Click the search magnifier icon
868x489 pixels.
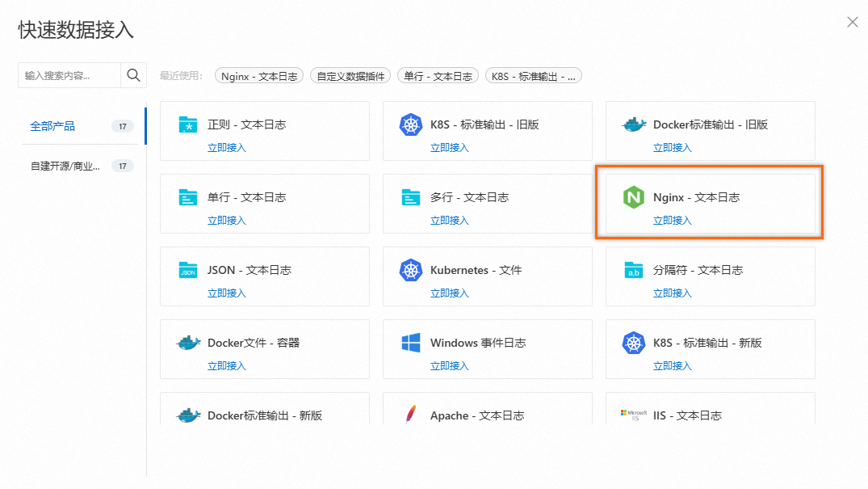tap(133, 75)
